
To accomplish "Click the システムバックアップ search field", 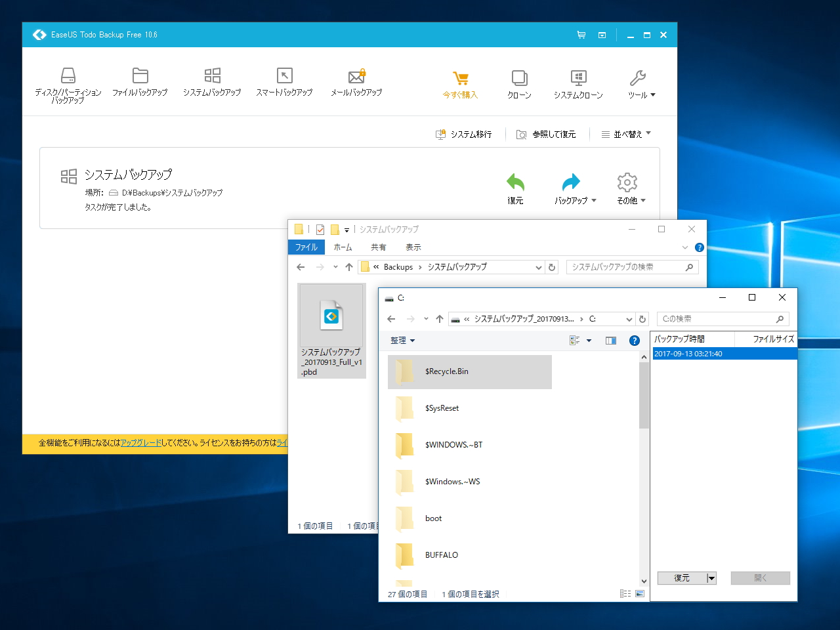I will tap(632, 267).
